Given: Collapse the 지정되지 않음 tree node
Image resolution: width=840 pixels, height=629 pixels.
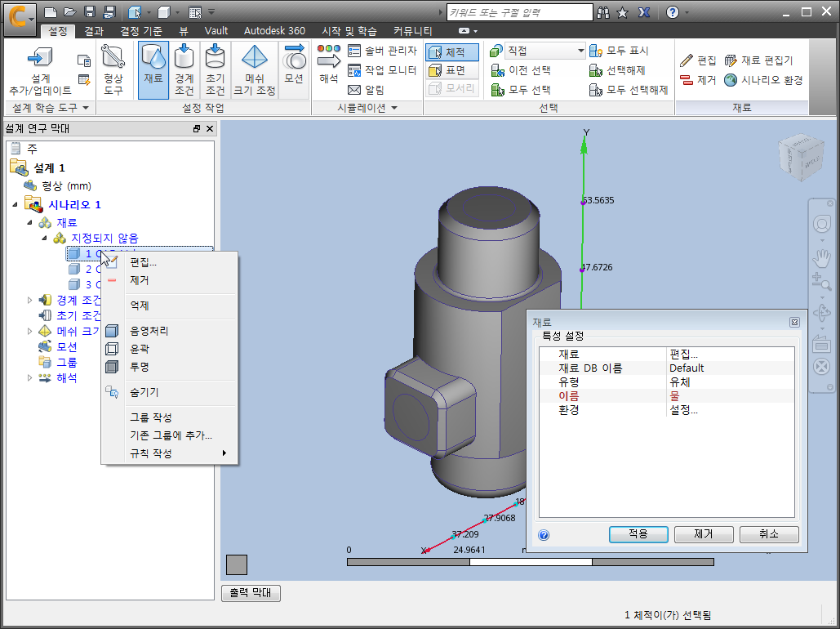Looking at the screenshot, I should [x=44, y=238].
